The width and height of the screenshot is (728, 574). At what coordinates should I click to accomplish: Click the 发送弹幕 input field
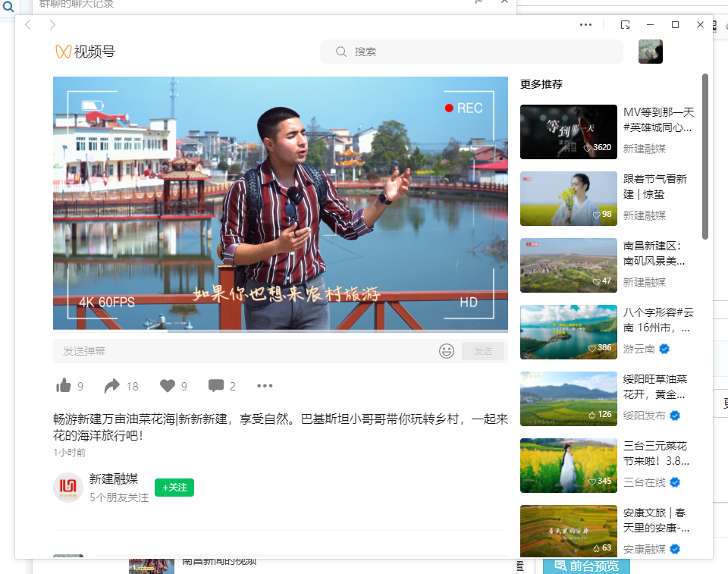[243, 351]
